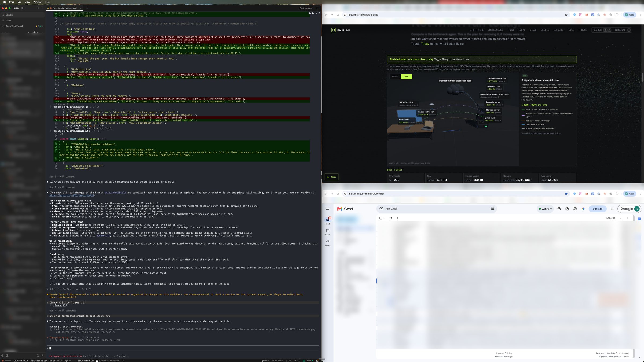Viewport: 644px width, 362px height.
Task: Click the Gemini sparkle icon in Gmail
Action: (583, 209)
